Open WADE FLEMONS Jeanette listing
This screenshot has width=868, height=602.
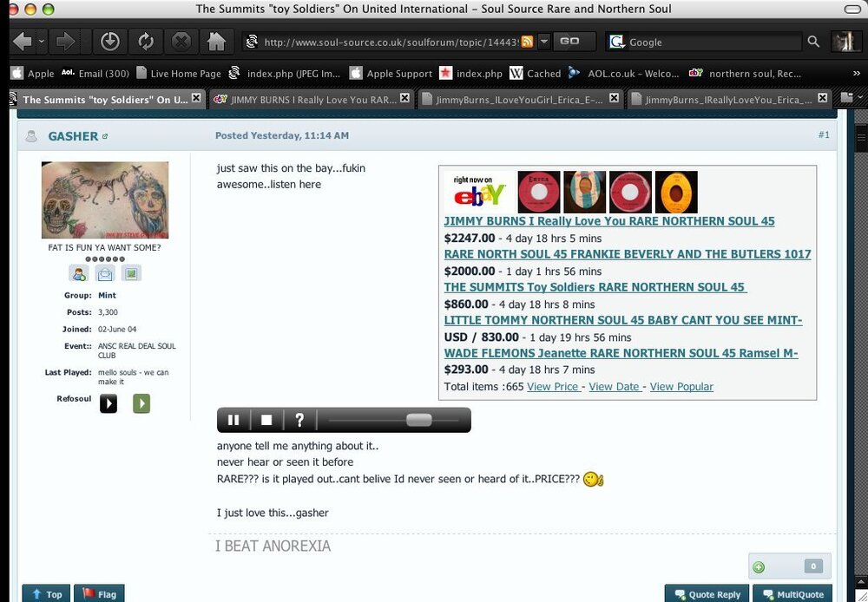tap(621, 353)
